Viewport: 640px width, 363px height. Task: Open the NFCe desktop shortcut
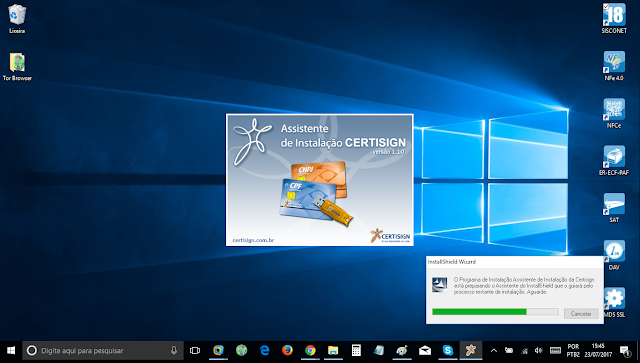coord(614,113)
